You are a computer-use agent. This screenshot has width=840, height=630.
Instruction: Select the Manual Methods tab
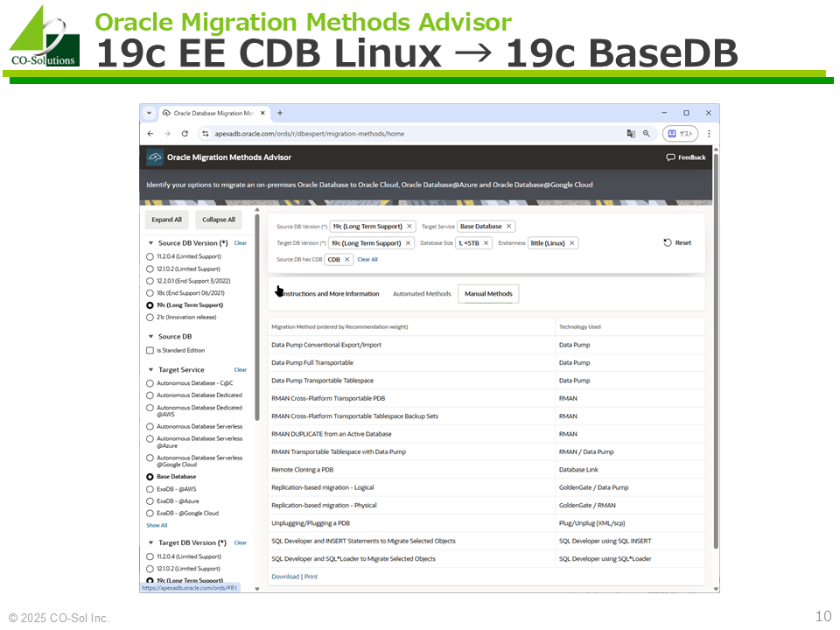[488, 294]
